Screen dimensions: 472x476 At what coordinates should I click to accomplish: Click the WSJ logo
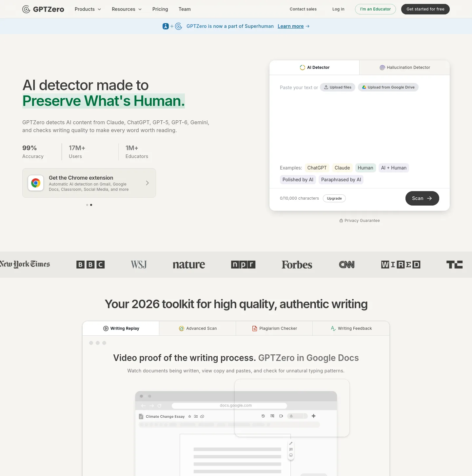[x=139, y=265]
